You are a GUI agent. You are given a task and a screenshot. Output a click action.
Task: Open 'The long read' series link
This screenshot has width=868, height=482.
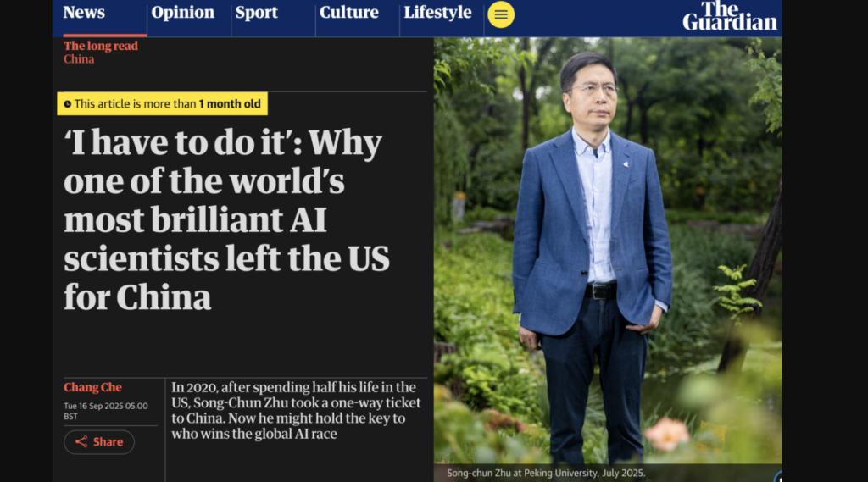tap(101, 46)
